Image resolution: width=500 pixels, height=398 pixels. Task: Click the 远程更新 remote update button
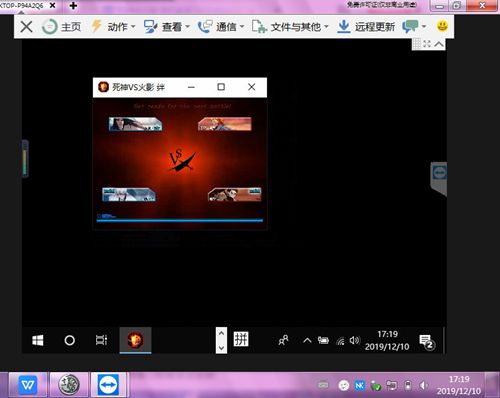click(366, 27)
